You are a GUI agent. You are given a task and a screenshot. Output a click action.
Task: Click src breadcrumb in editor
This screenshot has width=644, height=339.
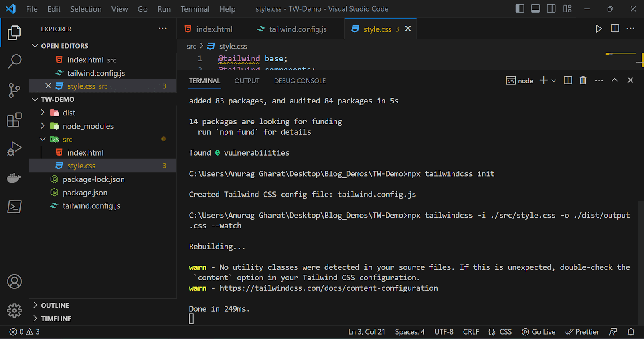pos(192,46)
